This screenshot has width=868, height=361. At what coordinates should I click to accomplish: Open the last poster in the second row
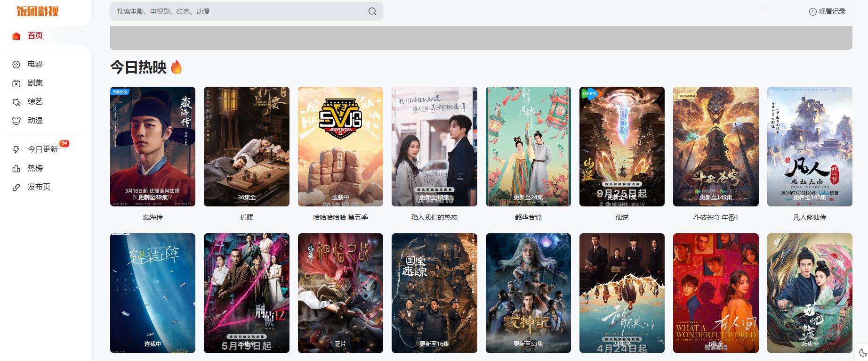810,293
